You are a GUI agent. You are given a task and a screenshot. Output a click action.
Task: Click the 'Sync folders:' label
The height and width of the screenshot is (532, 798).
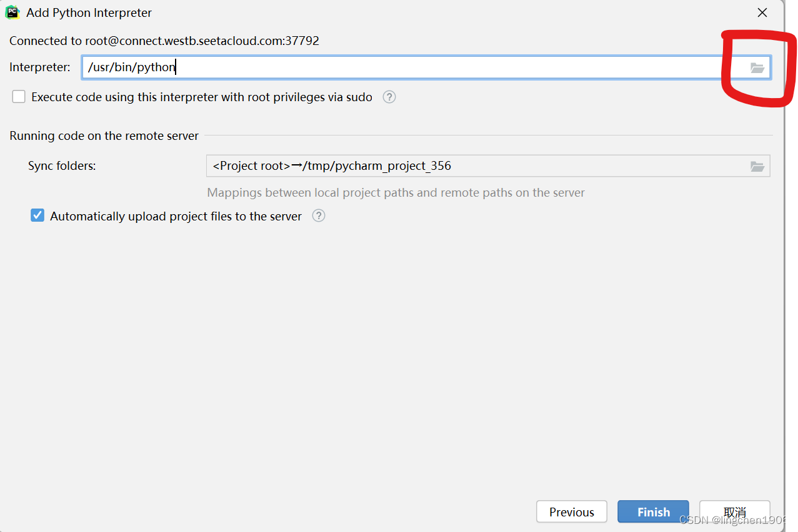pos(62,166)
